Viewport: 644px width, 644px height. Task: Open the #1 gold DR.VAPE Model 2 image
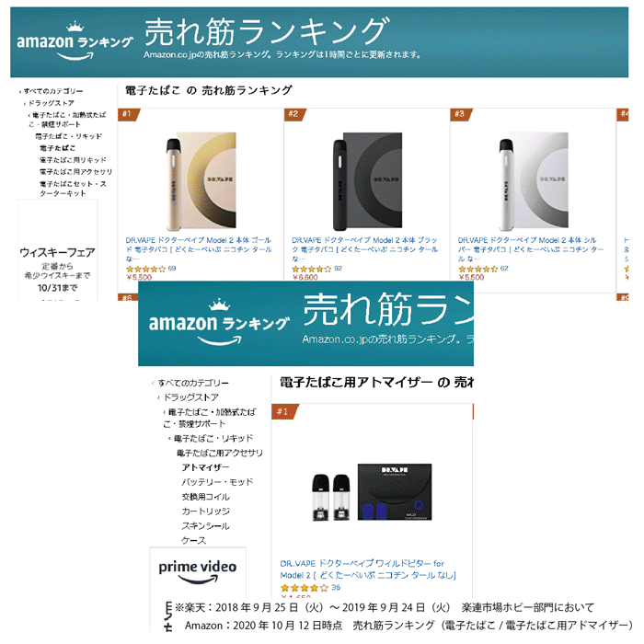pyautogui.click(x=201, y=180)
